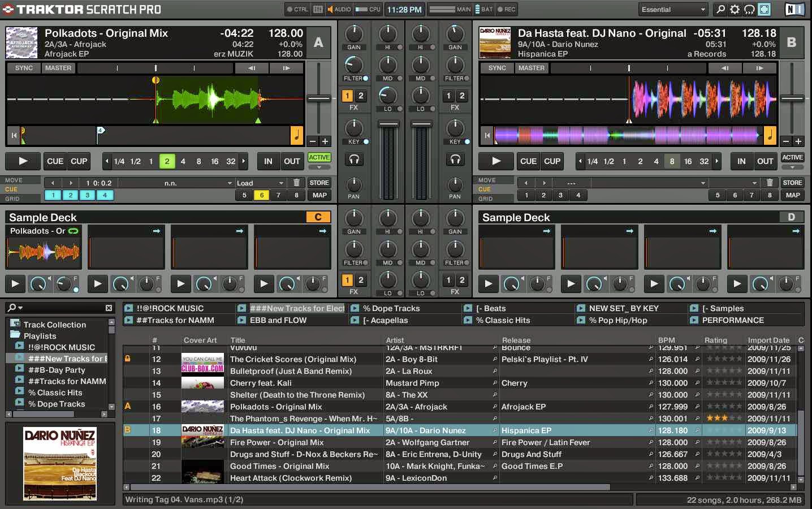812x509 pixels.
Task: Set loop OUT on Deck B
Action: pos(765,161)
